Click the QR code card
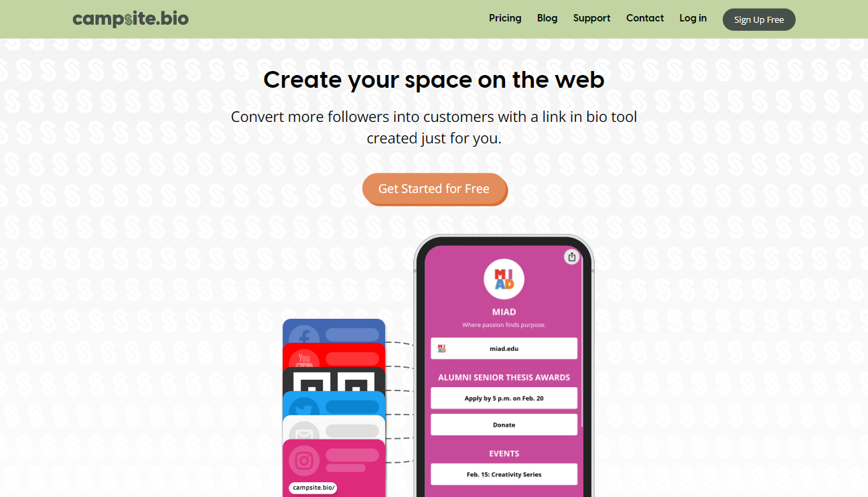 [334, 379]
